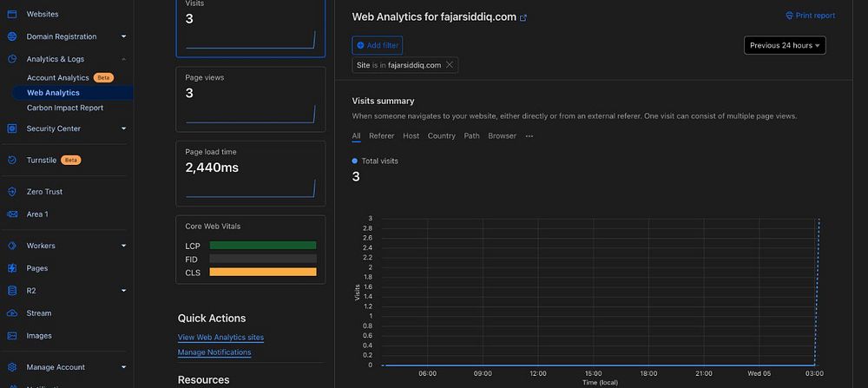Viewport: 868px width, 388px height.
Task: Select the Visits metric card
Action: click(251, 27)
